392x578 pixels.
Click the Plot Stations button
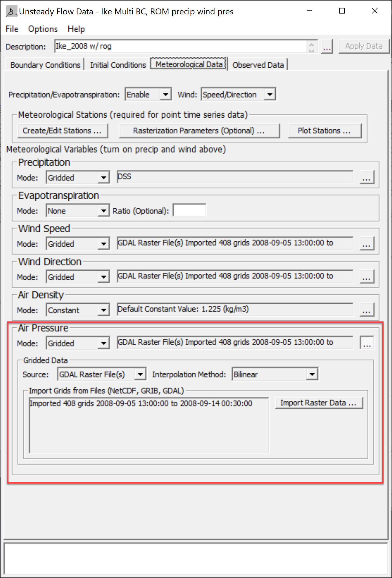click(x=325, y=131)
